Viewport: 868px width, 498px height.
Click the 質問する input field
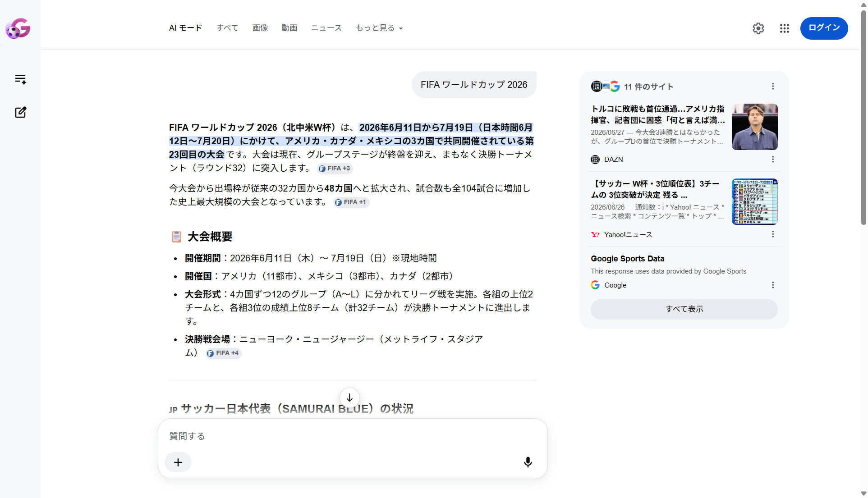(353, 436)
